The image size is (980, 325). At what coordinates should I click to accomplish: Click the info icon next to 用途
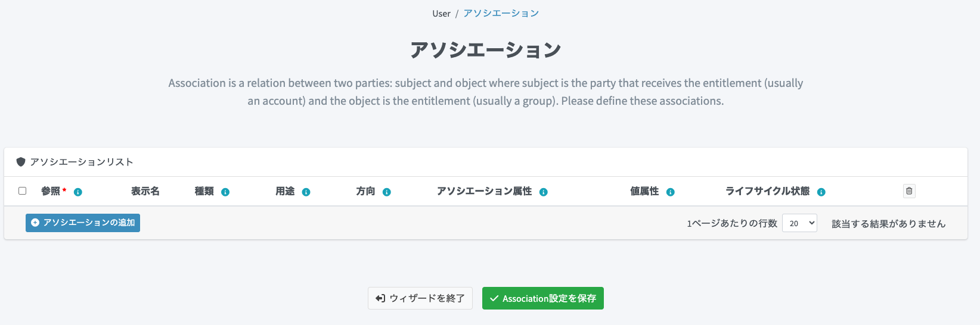click(x=306, y=192)
